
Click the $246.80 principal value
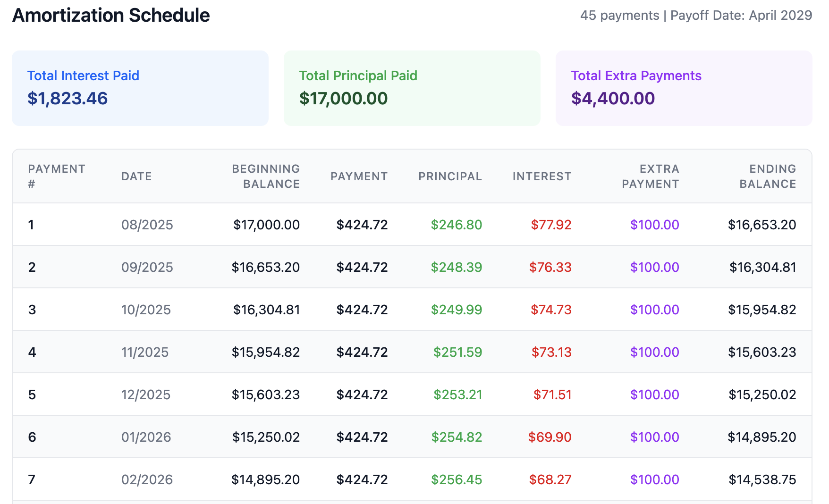[456, 225]
